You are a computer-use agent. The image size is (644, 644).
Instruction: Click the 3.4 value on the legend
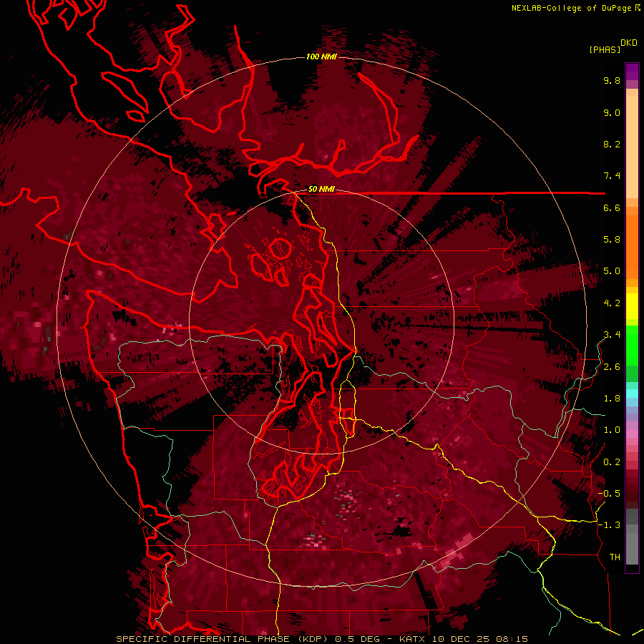coord(612,335)
